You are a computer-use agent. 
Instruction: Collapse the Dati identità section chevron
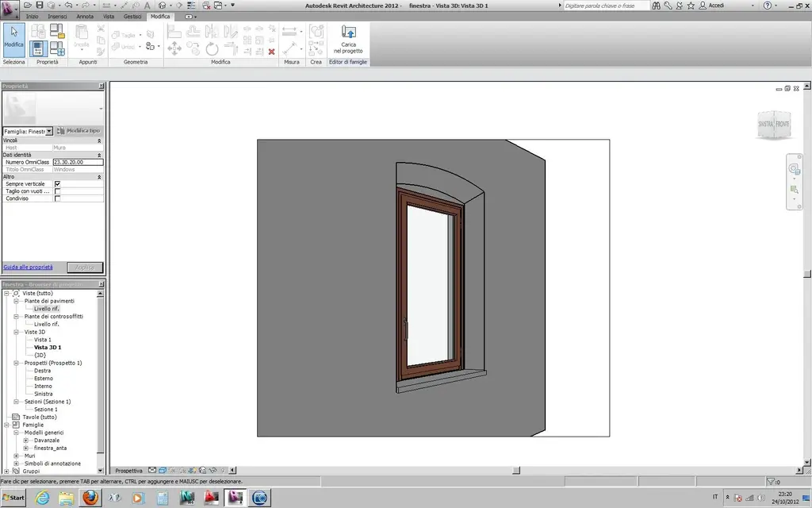tap(99, 155)
